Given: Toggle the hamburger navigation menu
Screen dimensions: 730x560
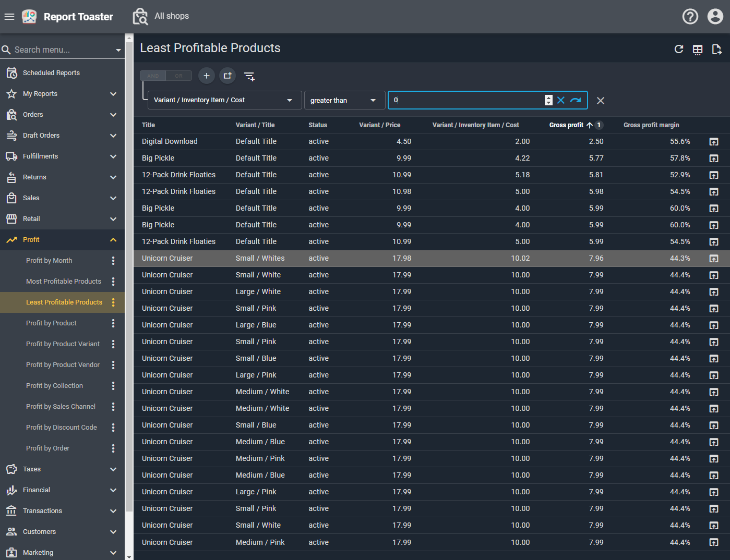Looking at the screenshot, I should pos(9,17).
